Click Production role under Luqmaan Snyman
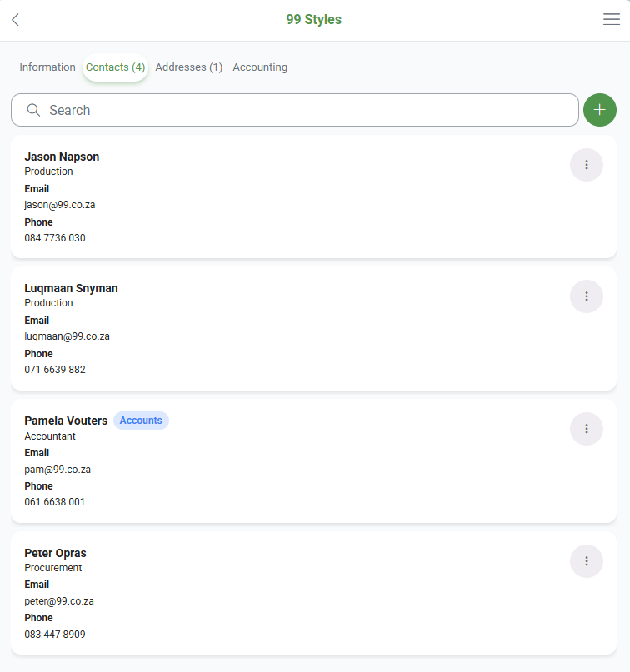The image size is (630, 672). pyautogui.click(x=48, y=303)
